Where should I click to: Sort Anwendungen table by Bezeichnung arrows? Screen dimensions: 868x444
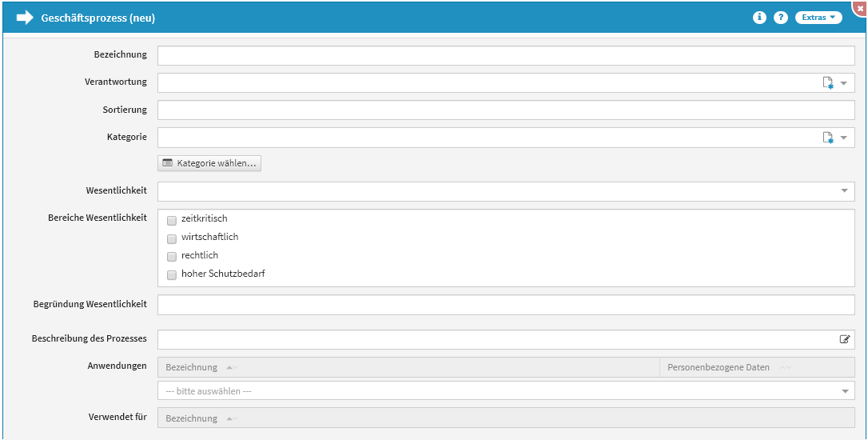pyautogui.click(x=233, y=367)
